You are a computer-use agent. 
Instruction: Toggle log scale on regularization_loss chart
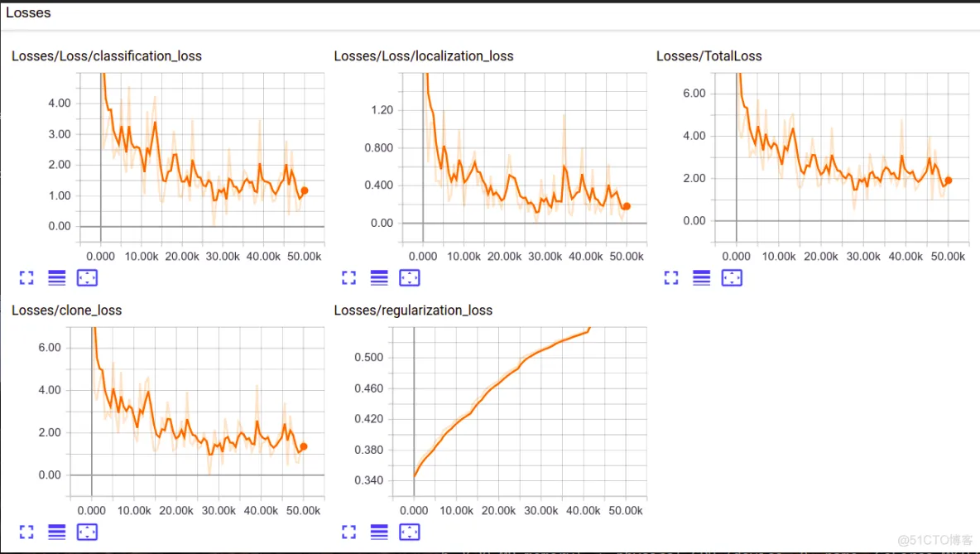379,532
